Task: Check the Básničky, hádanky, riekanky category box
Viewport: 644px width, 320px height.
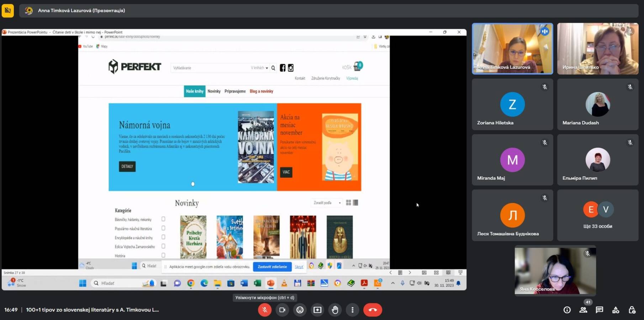Action: click(163, 219)
